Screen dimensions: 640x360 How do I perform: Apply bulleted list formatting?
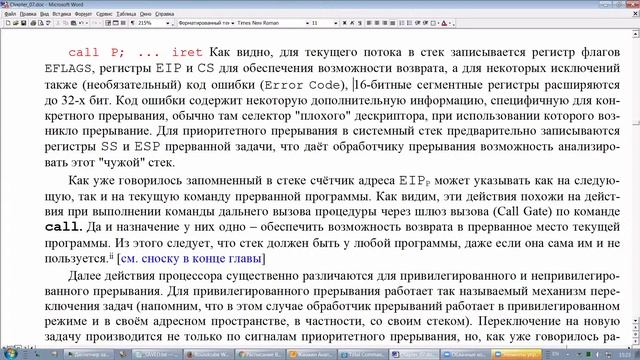click(409, 23)
